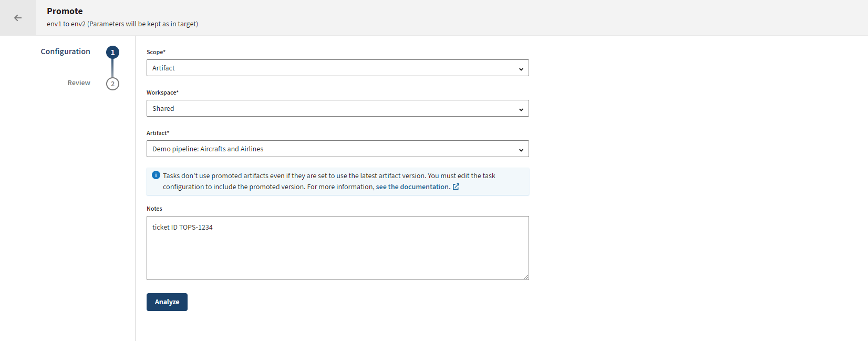Viewport: 868px width, 341px height.
Task: Click the step 1 circle indicator
Action: click(x=112, y=53)
